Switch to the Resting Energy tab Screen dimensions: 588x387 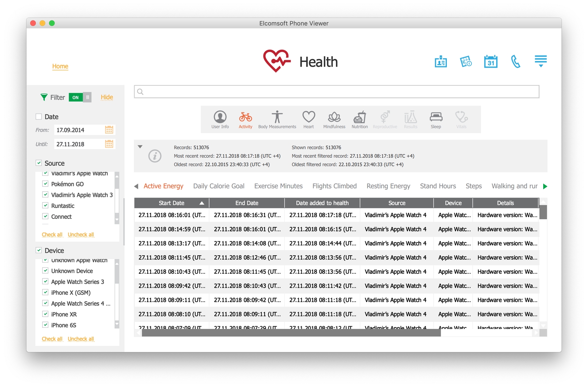coord(388,186)
